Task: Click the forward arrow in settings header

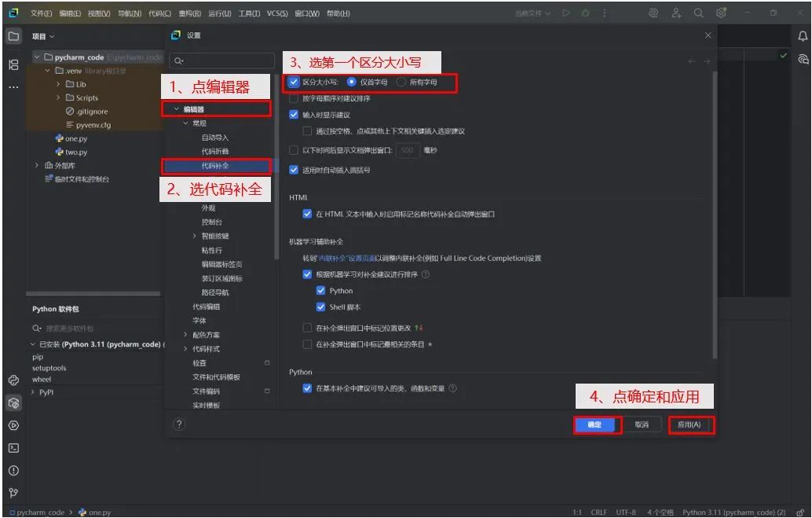Action: click(706, 61)
